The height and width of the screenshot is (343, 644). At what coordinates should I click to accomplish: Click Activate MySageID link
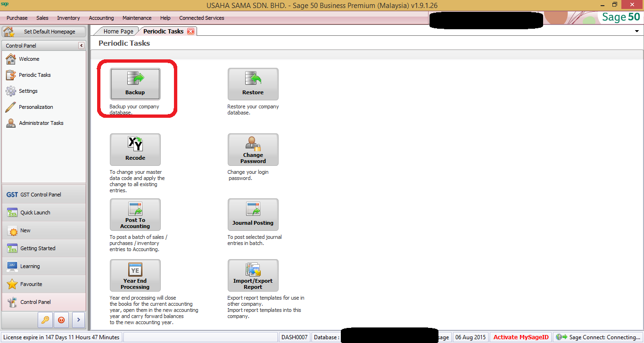click(x=521, y=337)
